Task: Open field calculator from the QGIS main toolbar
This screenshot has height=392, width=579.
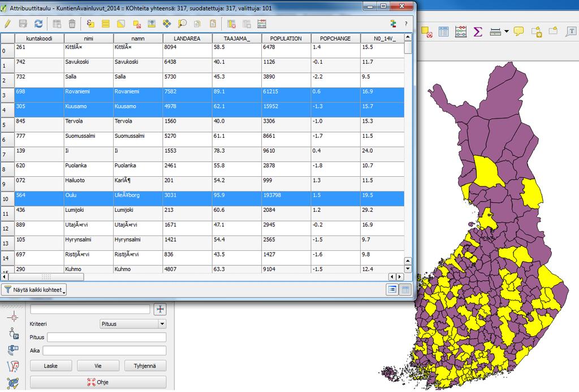Action: pyautogui.click(x=460, y=32)
